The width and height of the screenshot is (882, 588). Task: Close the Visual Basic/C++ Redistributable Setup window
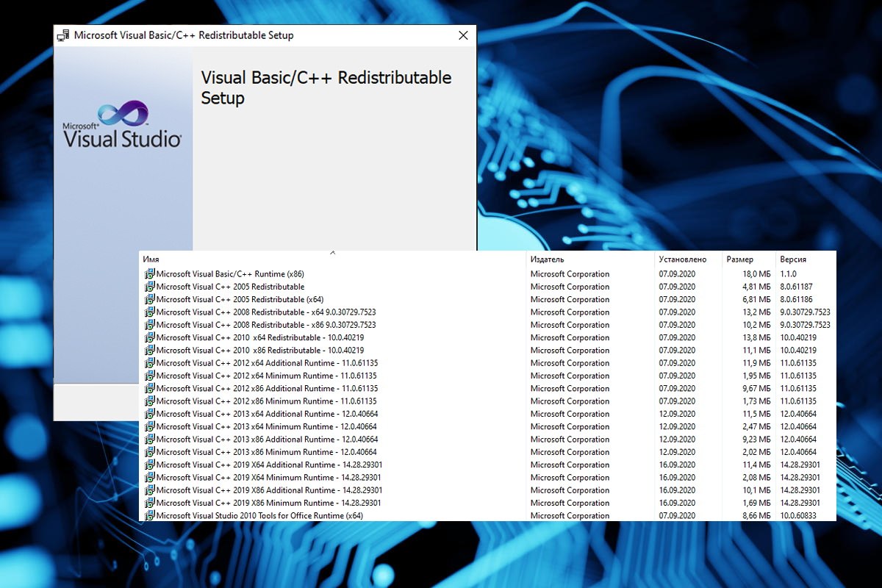463,35
